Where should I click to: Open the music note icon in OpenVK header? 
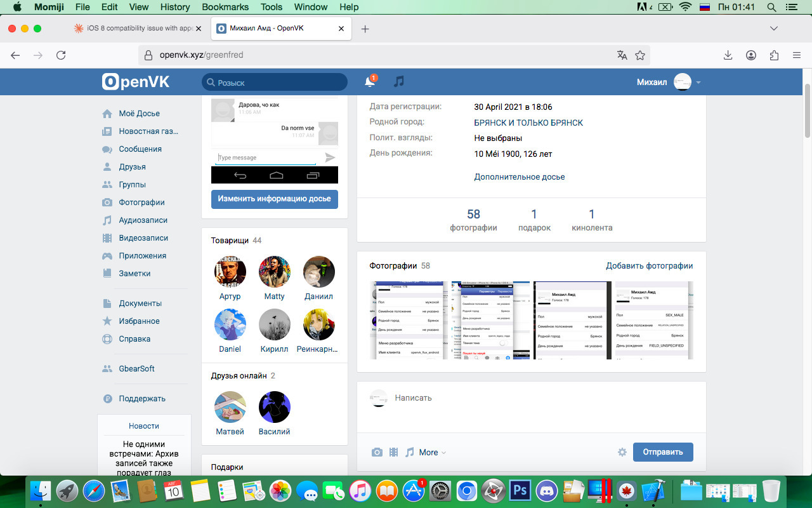click(x=398, y=82)
